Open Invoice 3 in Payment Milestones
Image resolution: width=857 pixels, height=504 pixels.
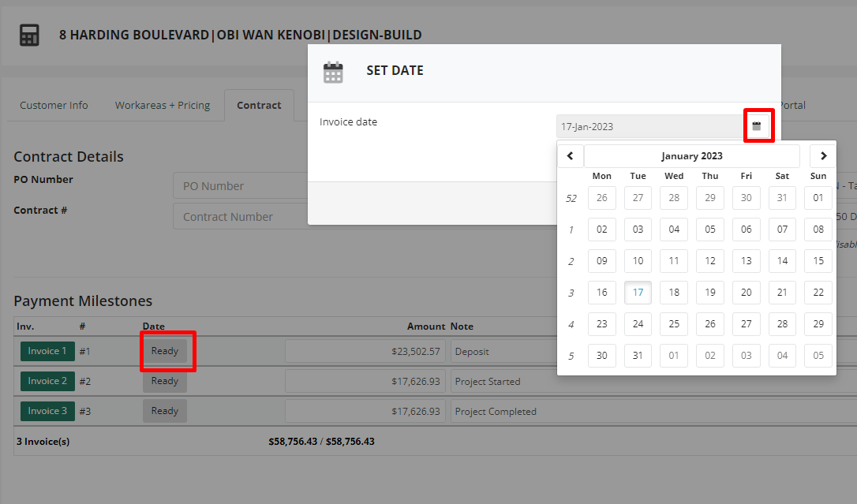[47, 410]
